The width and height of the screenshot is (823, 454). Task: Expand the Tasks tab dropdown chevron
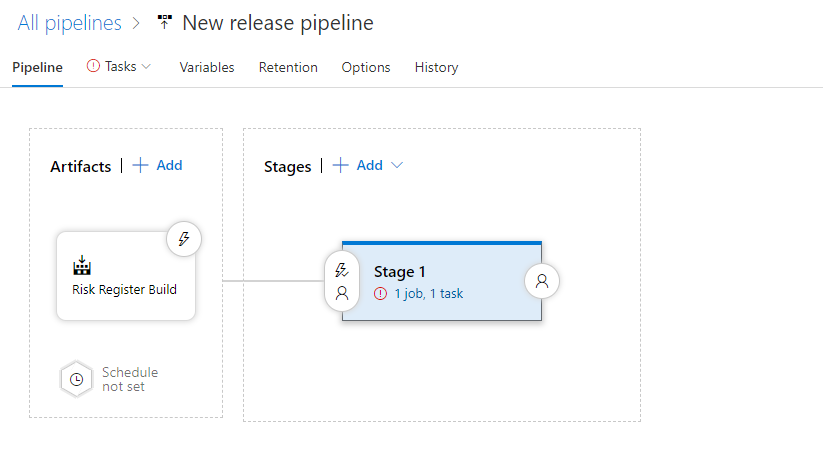click(146, 67)
